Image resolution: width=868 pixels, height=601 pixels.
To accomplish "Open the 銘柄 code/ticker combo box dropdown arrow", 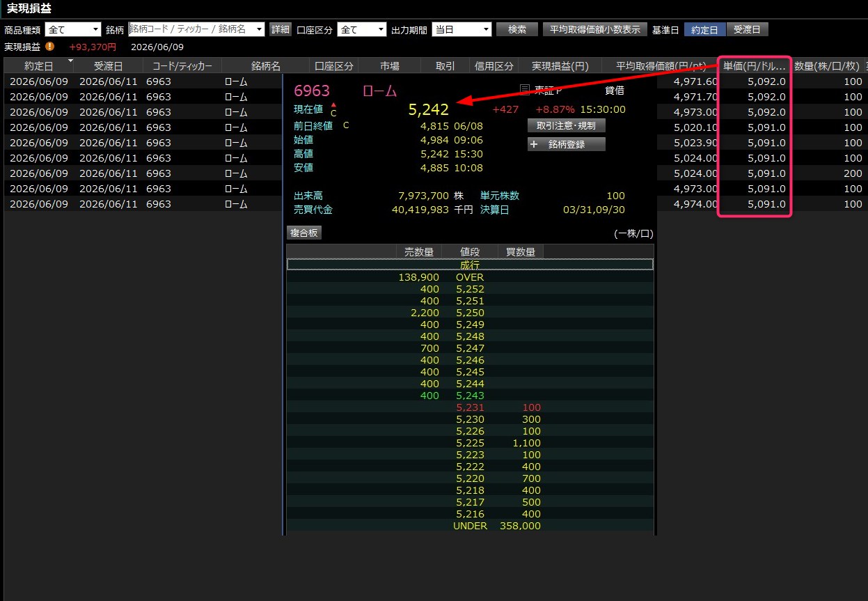I will [260, 29].
